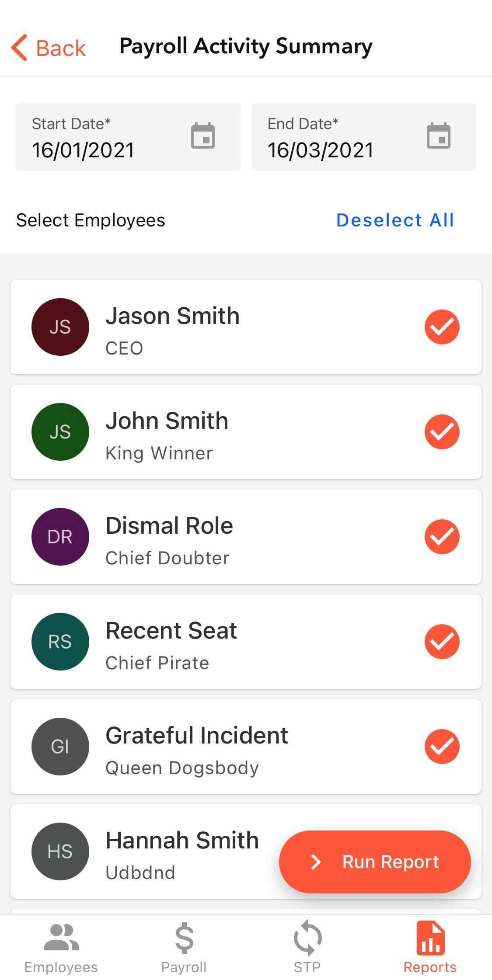Toggle Grateful Incident's checkmark off
Viewport: 492px width, 980px height.
[442, 747]
